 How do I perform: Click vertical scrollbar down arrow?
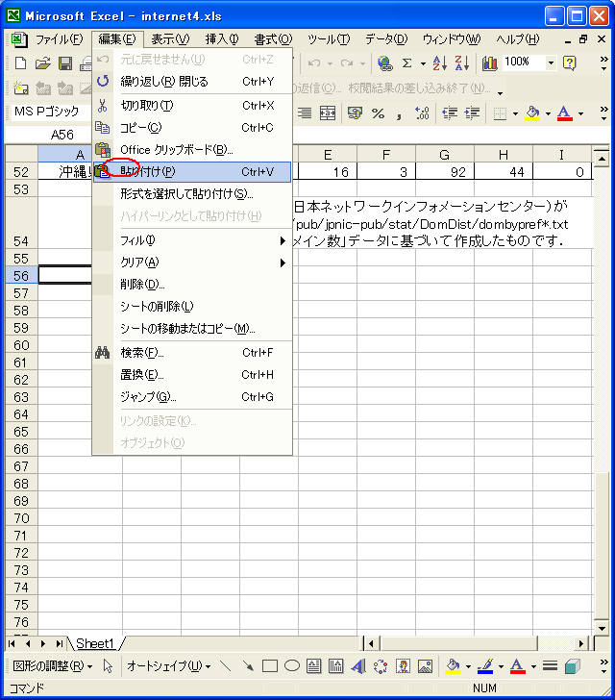tap(602, 628)
